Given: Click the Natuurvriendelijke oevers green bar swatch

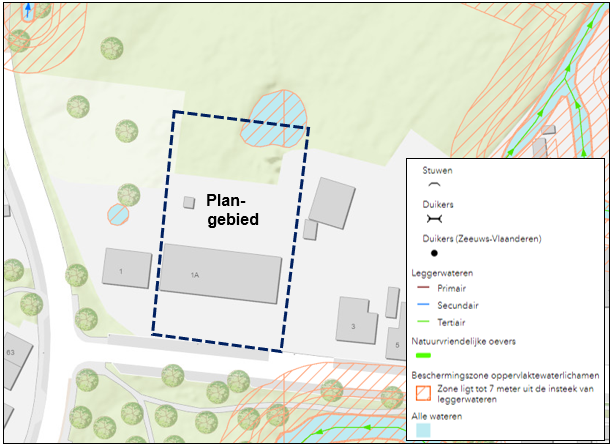Looking at the screenshot, I should pyautogui.click(x=423, y=355).
